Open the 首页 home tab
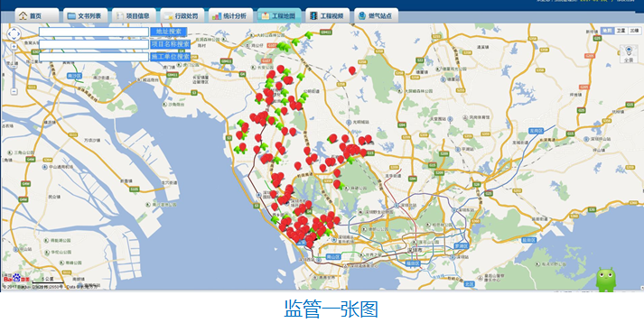The height and width of the screenshot is (332, 644). tap(37, 16)
